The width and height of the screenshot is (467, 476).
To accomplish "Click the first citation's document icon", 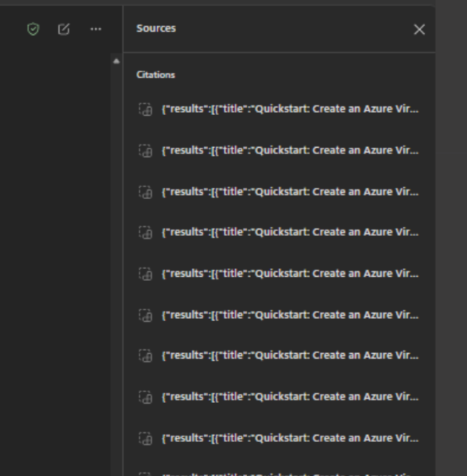I will point(146,110).
